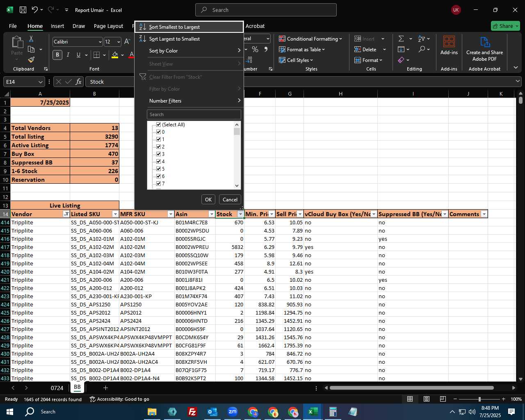525x420 pixels.
Task: Switch to Normal view in status bar
Action: click(x=410, y=399)
